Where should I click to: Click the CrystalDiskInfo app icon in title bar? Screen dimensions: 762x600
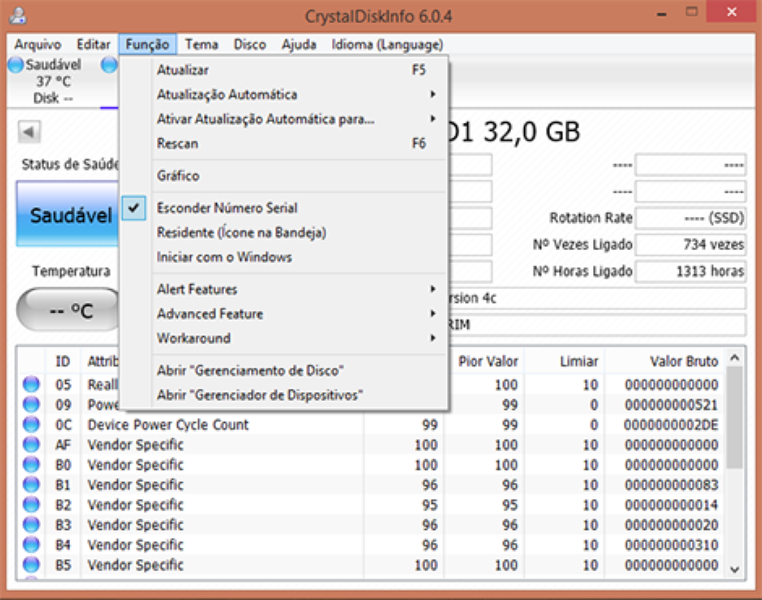pyautogui.click(x=18, y=16)
